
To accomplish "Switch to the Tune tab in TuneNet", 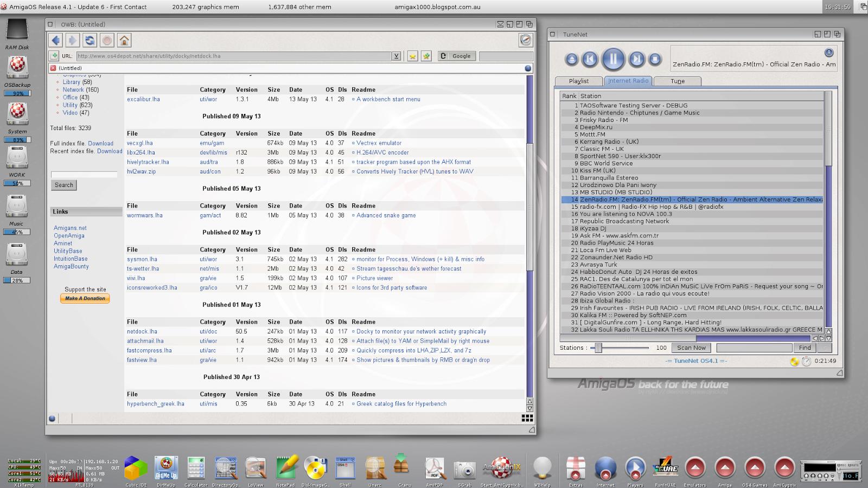I will click(x=678, y=81).
